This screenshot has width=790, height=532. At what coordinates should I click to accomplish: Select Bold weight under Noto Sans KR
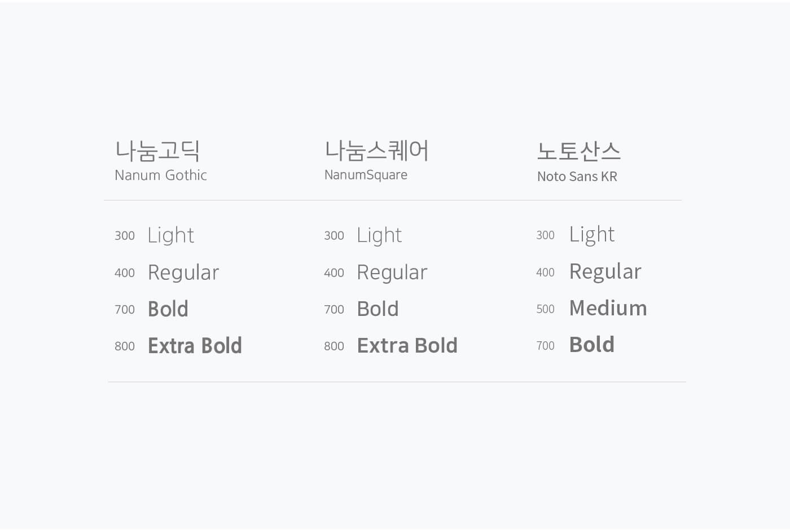click(x=592, y=345)
